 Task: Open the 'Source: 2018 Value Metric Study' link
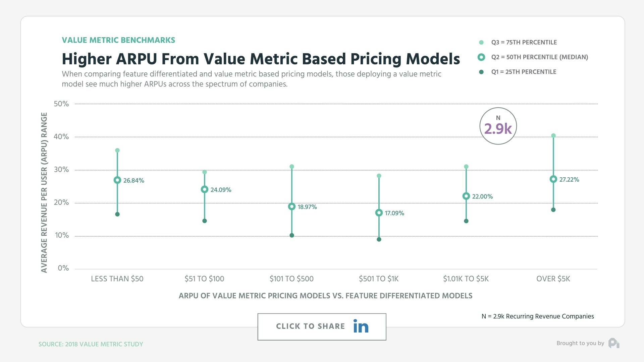pos(91,344)
